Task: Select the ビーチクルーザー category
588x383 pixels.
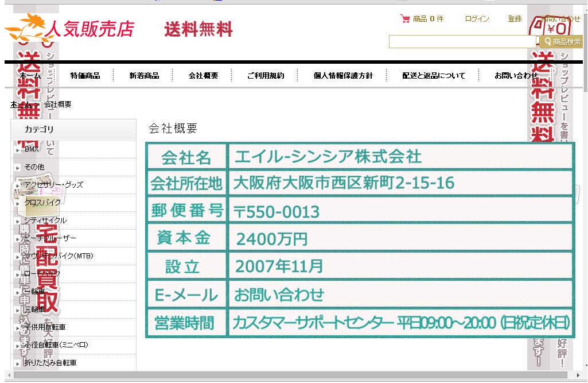Action: (50, 238)
